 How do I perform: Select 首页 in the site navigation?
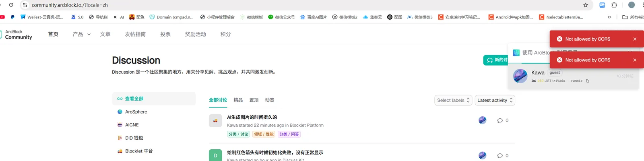(53, 34)
